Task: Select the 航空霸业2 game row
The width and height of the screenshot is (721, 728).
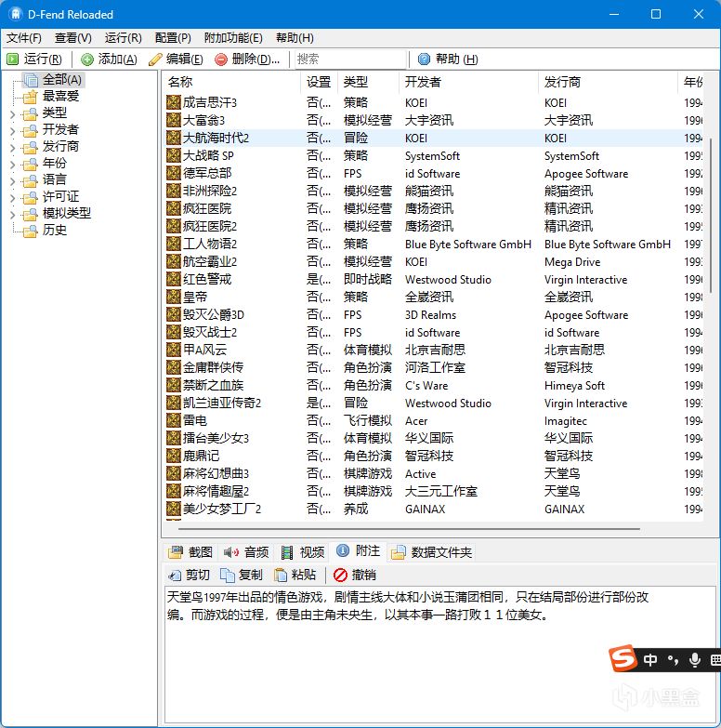Action: pyautogui.click(x=434, y=261)
